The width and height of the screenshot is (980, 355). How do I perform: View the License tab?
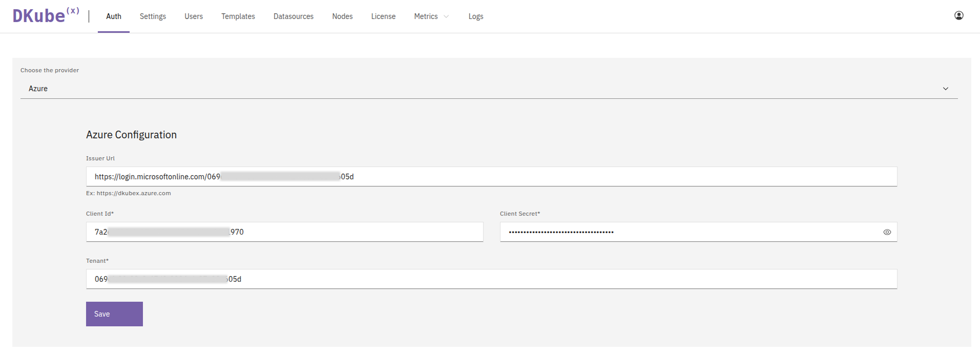point(383,16)
